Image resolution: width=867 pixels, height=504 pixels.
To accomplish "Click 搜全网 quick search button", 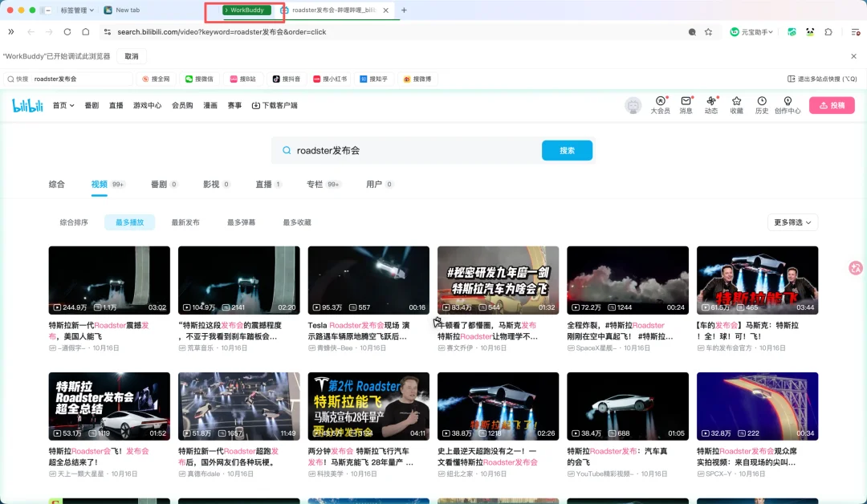I will pos(156,79).
